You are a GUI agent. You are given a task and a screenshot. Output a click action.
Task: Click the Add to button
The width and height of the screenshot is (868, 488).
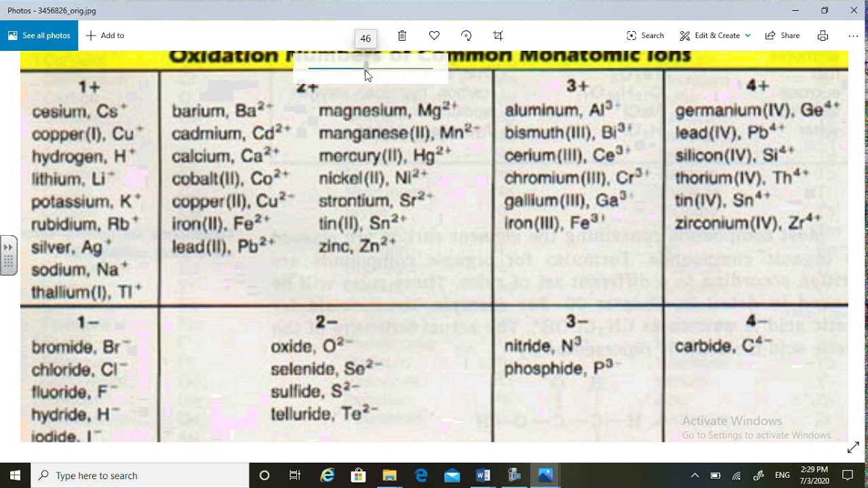[x=105, y=35]
